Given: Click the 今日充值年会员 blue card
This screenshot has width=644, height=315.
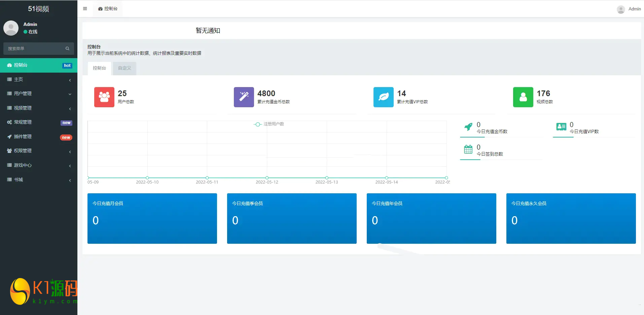Looking at the screenshot, I should (x=431, y=219).
